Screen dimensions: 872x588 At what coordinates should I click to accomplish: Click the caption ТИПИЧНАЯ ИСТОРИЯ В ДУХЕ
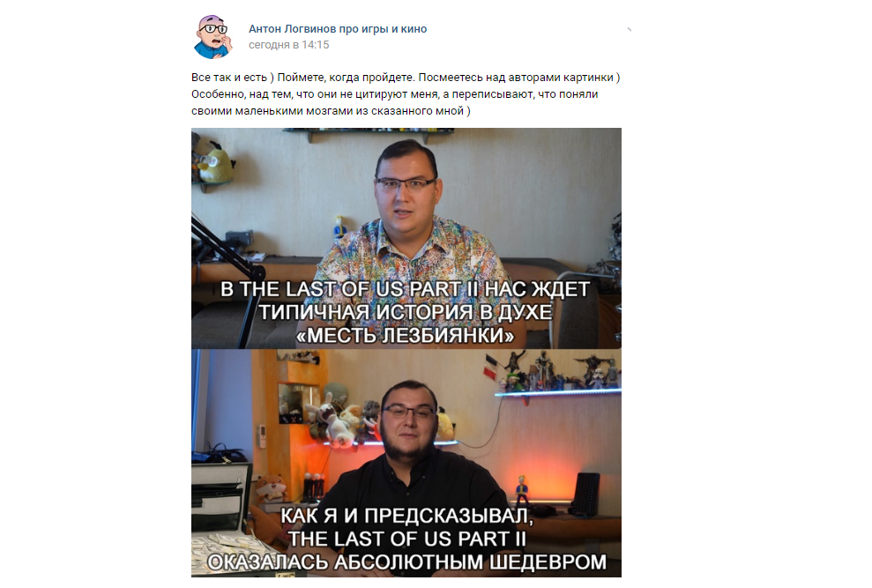(x=406, y=312)
